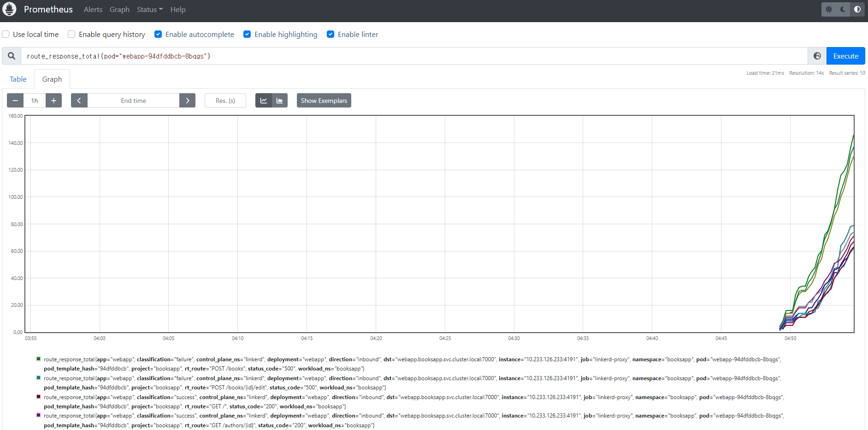868x430 pixels.
Task: Click the metrics explorer globe icon
Action: tap(817, 56)
